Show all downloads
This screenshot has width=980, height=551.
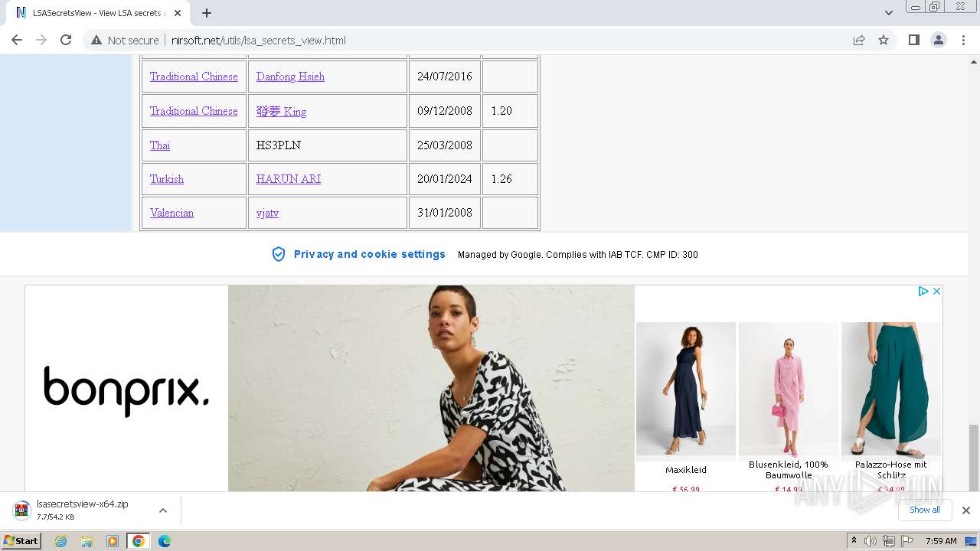(x=925, y=510)
